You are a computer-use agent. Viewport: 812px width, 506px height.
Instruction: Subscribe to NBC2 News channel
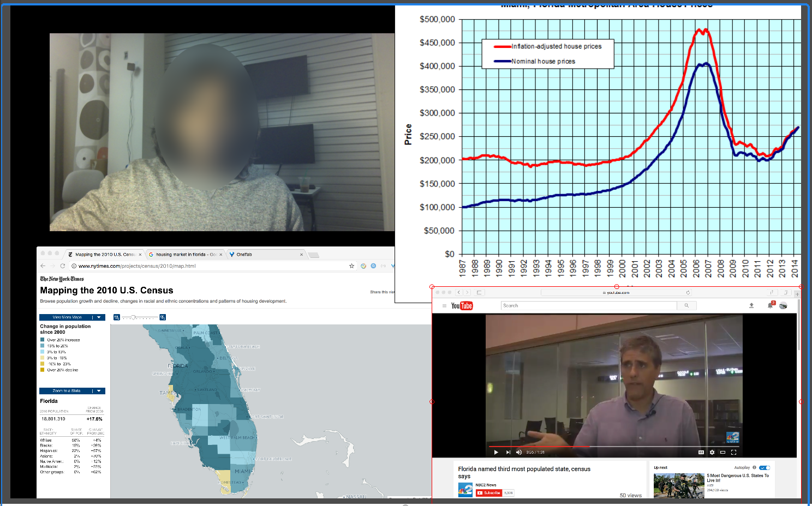coord(488,493)
